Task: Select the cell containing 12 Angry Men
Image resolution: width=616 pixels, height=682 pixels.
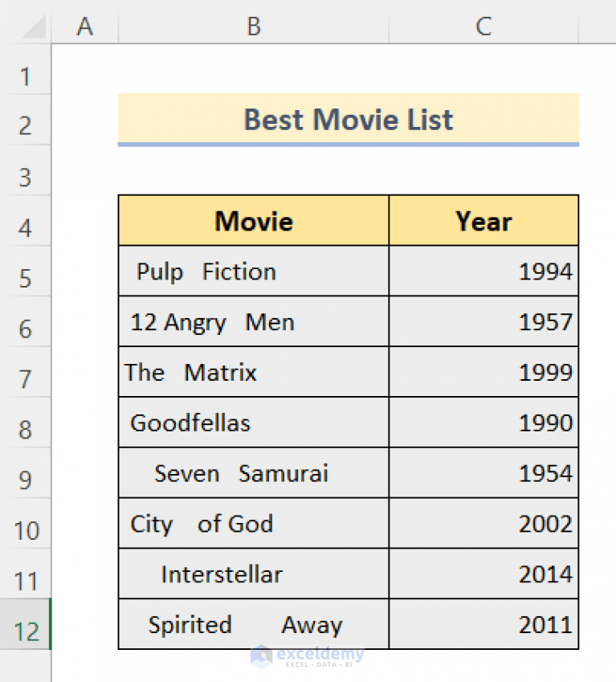Action: click(x=253, y=321)
